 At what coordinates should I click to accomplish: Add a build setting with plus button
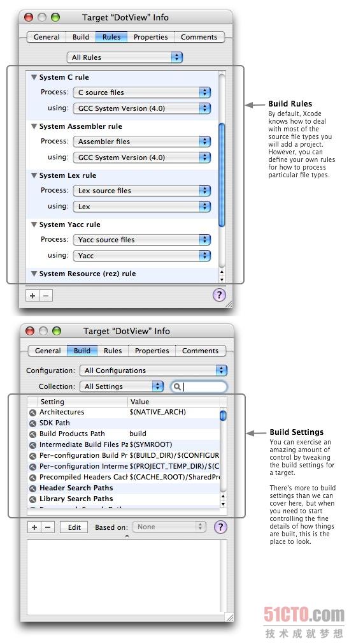(x=34, y=527)
